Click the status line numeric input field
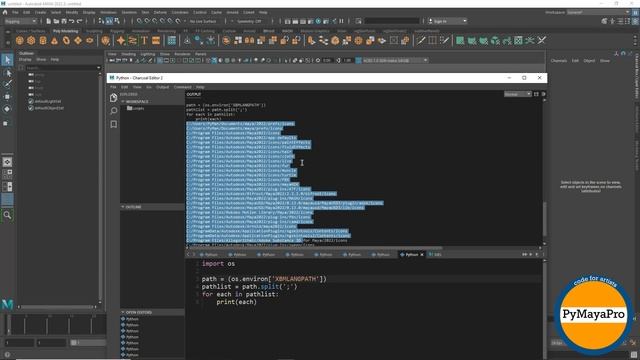 (392, 21)
